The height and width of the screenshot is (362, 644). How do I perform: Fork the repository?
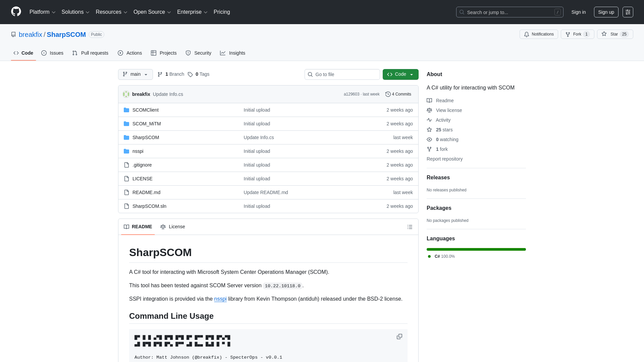577,34
